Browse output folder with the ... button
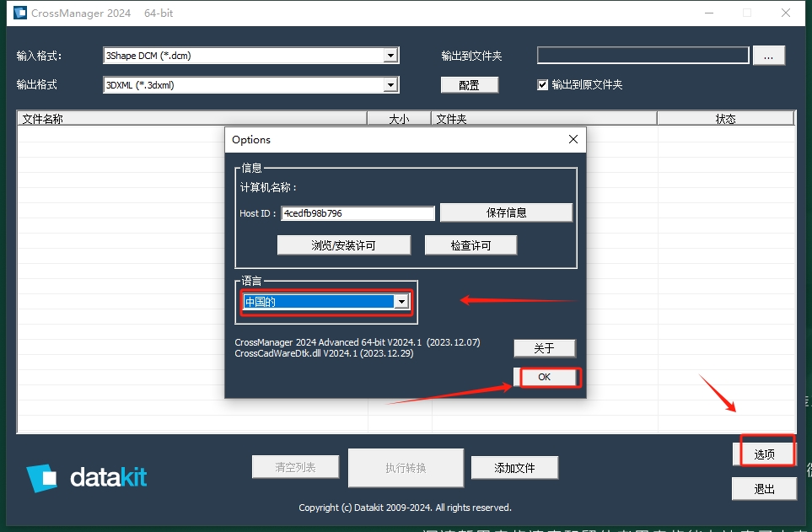This screenshot has height=532, width=812. (x=768, y=56)
